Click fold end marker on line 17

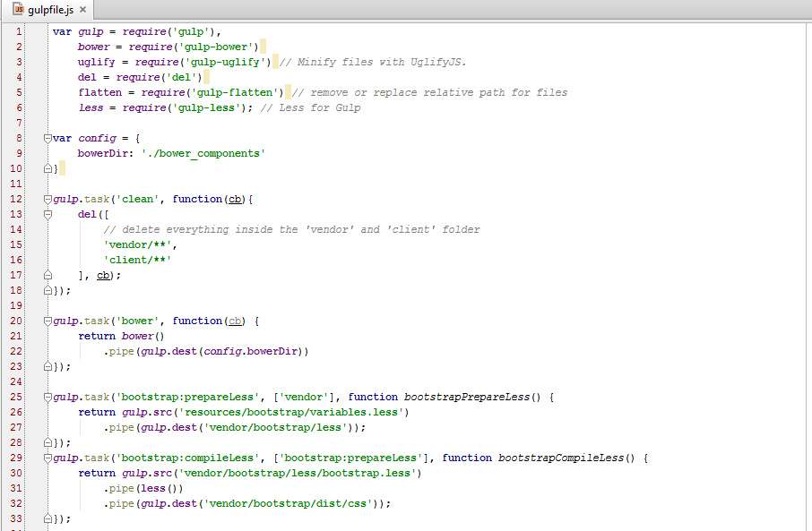pyautogui.click(x=48, y=275)
